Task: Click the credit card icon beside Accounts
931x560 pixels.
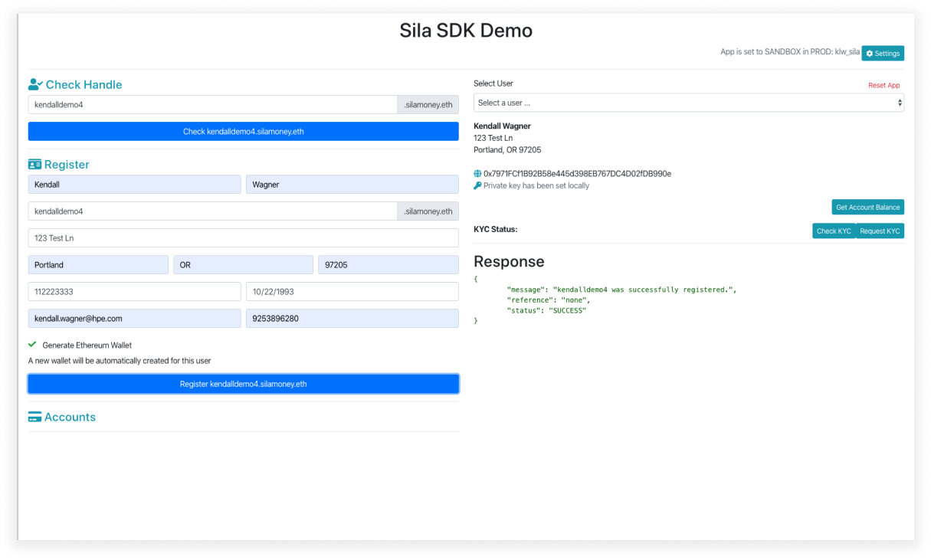Action: click(34, 417)
